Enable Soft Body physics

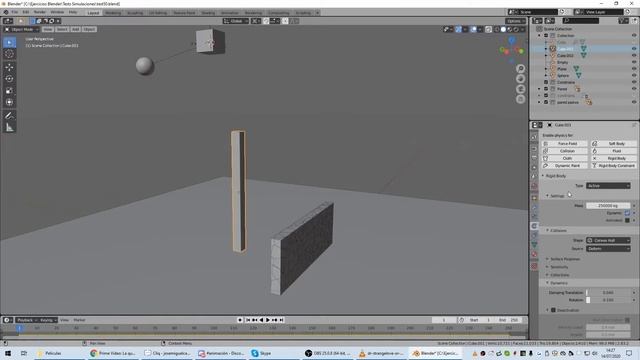click(613, 144)
